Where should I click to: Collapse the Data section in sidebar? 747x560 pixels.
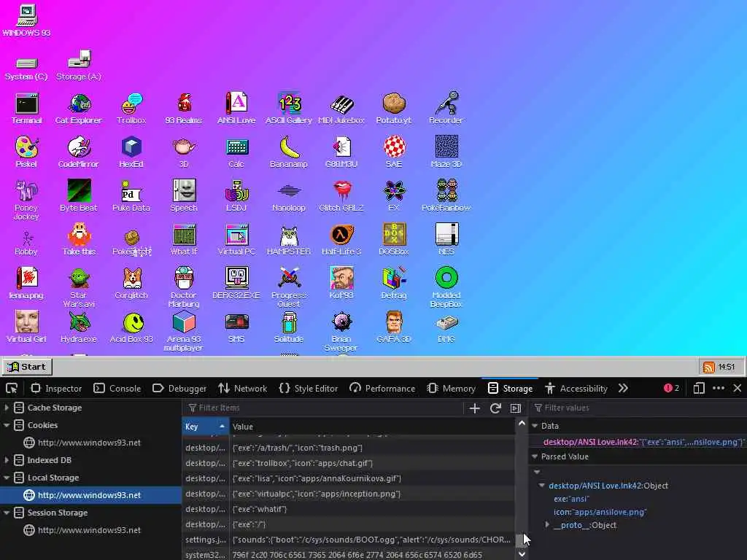point(535,426)
